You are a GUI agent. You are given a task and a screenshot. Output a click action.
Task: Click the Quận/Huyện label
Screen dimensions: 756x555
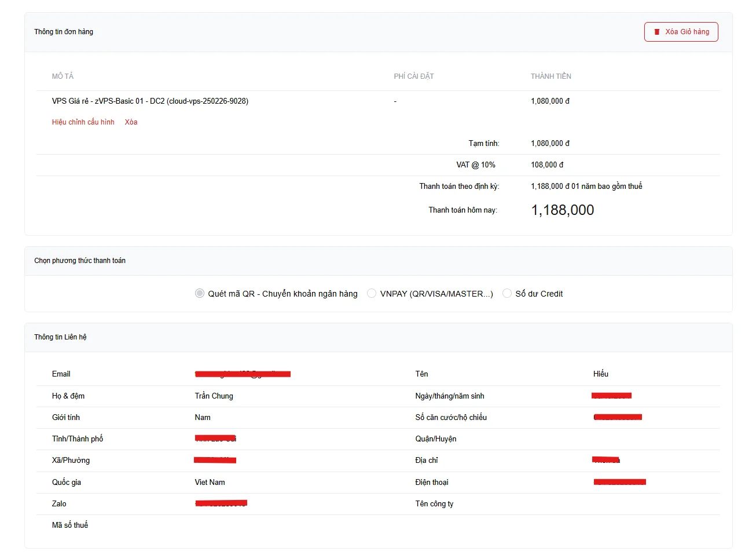(436, 439)
